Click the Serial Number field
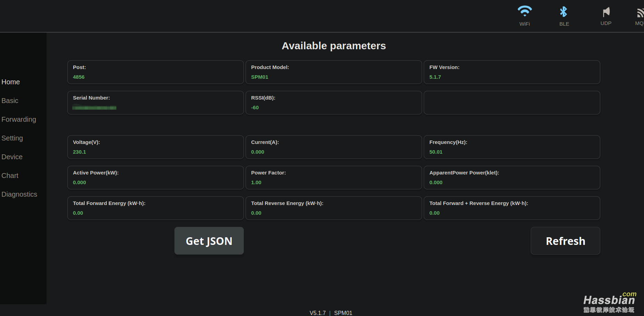 coord(155,103)
